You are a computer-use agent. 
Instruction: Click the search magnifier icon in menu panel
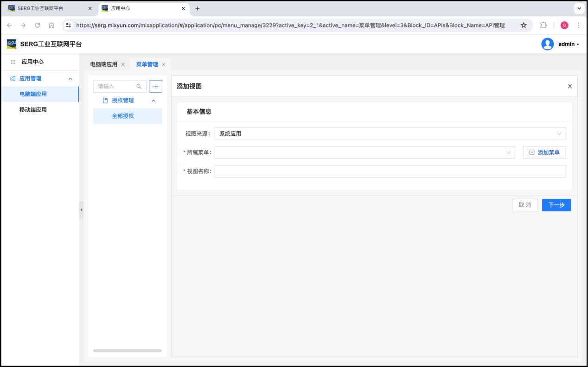(x=139, y=86)
